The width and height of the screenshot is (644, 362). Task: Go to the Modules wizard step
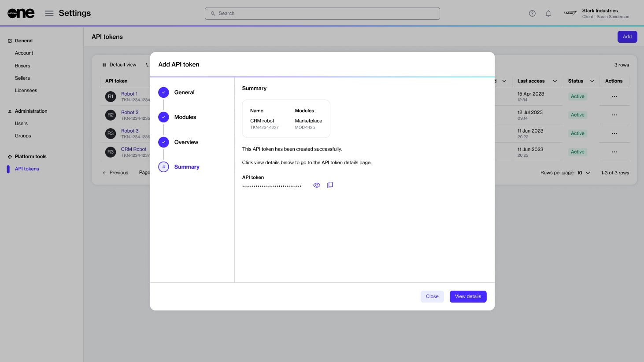[x=185, y=117]
